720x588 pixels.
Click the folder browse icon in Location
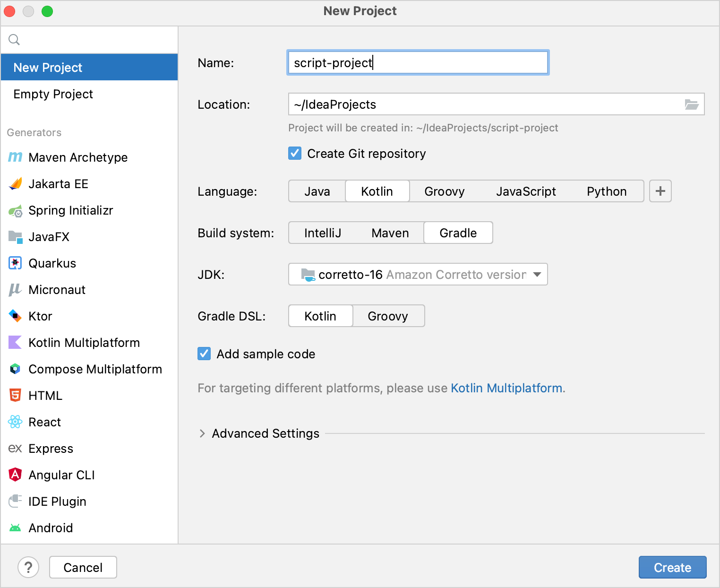point(691,104)
